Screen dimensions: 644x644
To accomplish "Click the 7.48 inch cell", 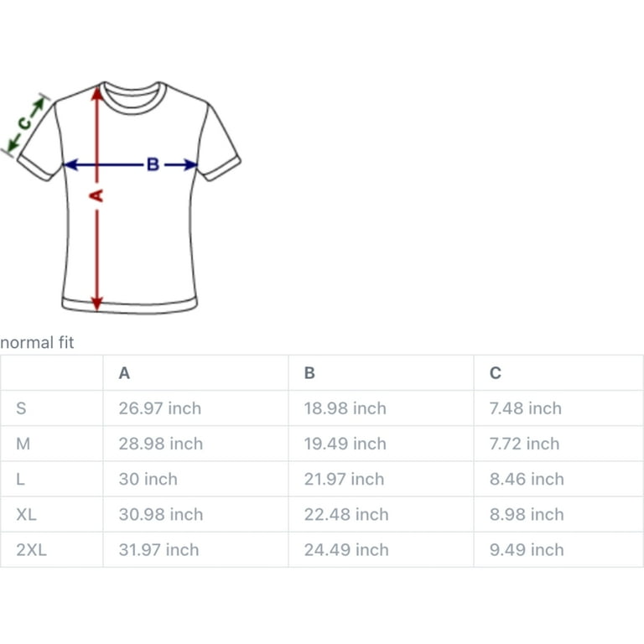I will click(x=525, y=408).
